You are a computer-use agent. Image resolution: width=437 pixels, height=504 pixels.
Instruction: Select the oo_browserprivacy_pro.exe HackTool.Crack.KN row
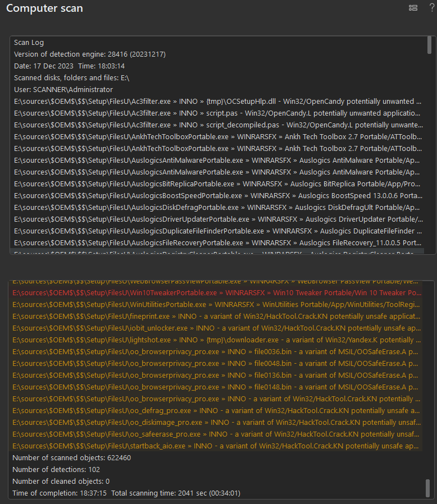[x=216, y=399]
